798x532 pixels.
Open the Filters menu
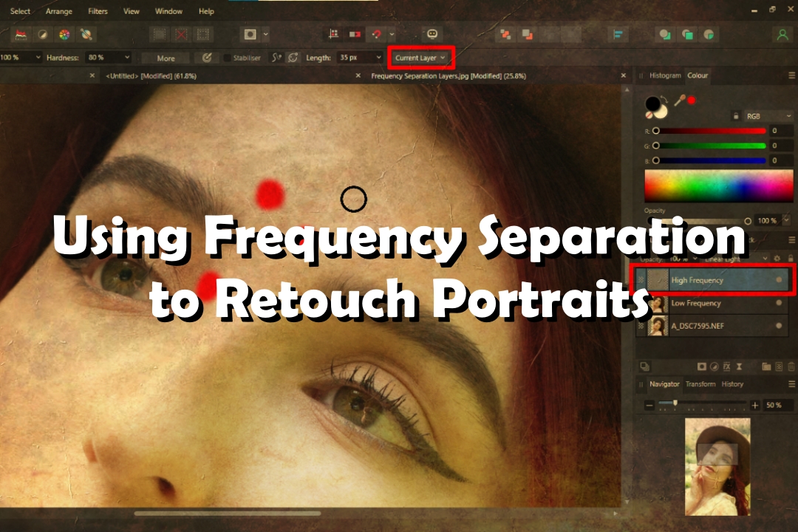pyautogui.click(x=98, y=11)
